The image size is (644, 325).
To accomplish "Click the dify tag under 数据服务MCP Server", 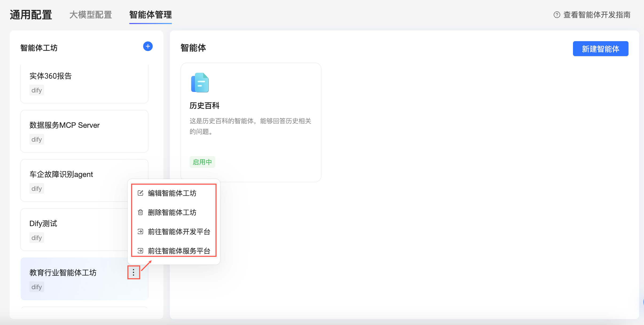I will pos(37,140).
